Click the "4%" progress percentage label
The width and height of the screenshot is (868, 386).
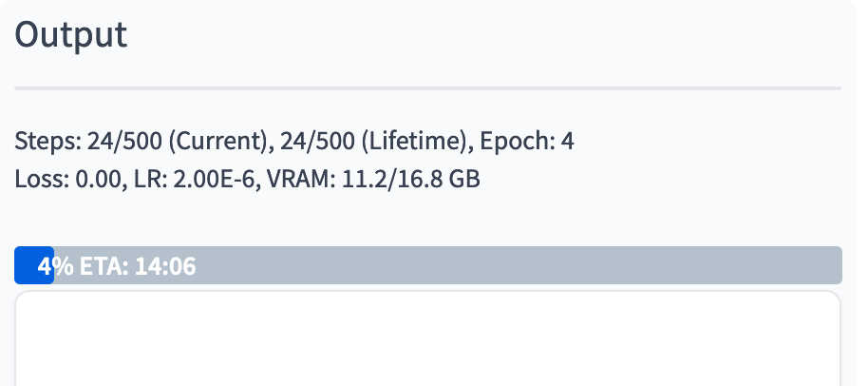55,266
